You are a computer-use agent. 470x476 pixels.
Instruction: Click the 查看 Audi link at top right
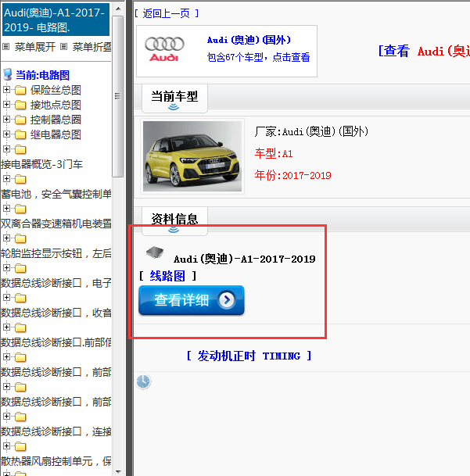[424, 51]
